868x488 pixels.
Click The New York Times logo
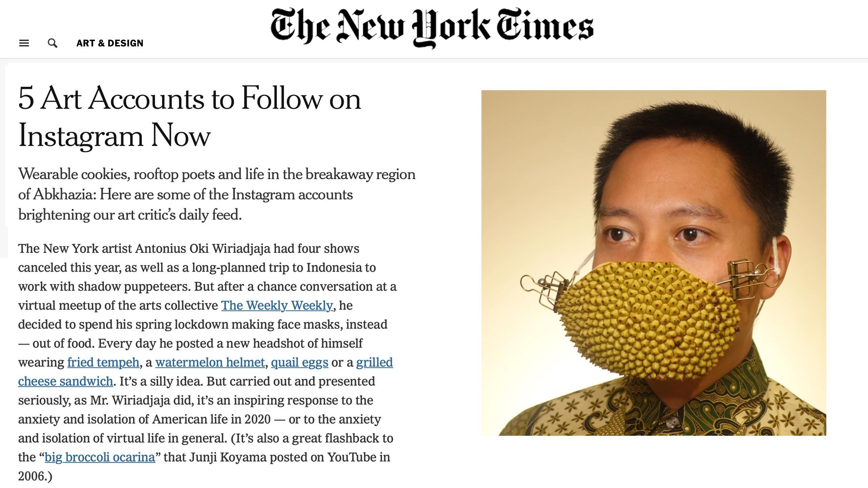(432, 28)
